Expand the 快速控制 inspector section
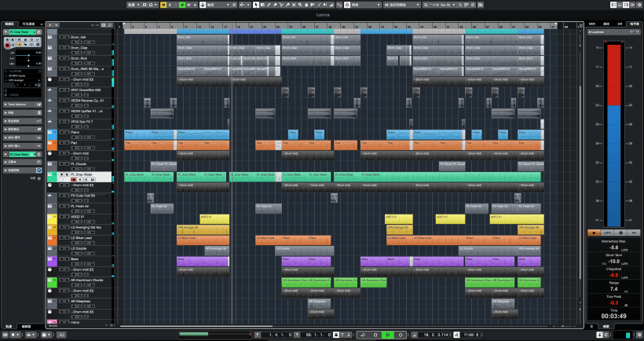Image resolution: width=644 pixels, height=341 pixels. (x=23, y=170)
